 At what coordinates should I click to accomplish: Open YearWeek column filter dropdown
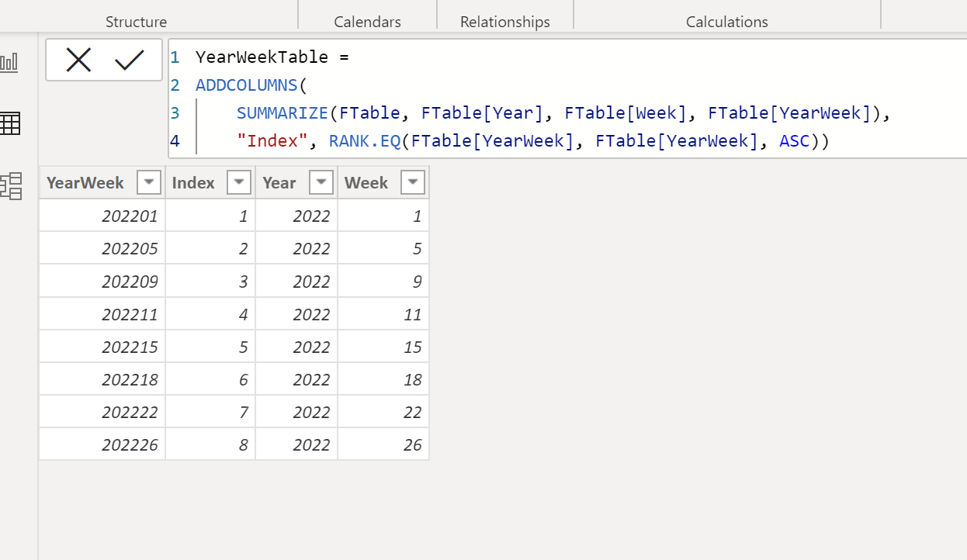pos(148,182)
